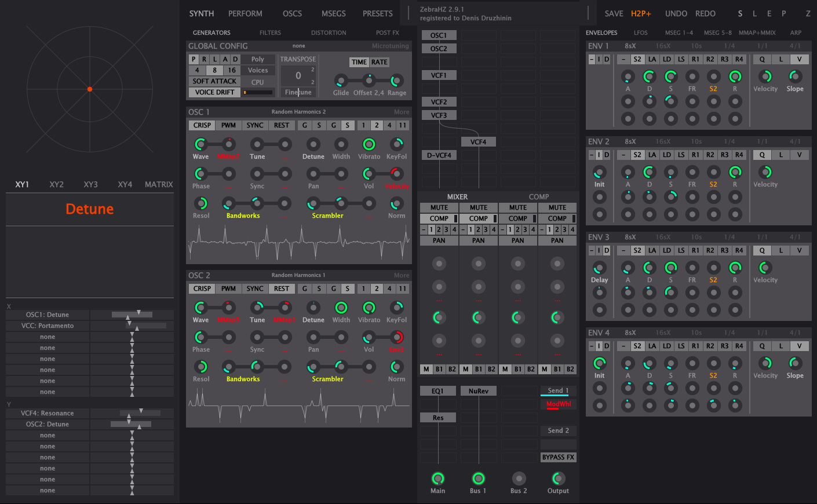Adjust the Glide knob in Global Config

tap(341, 81)
